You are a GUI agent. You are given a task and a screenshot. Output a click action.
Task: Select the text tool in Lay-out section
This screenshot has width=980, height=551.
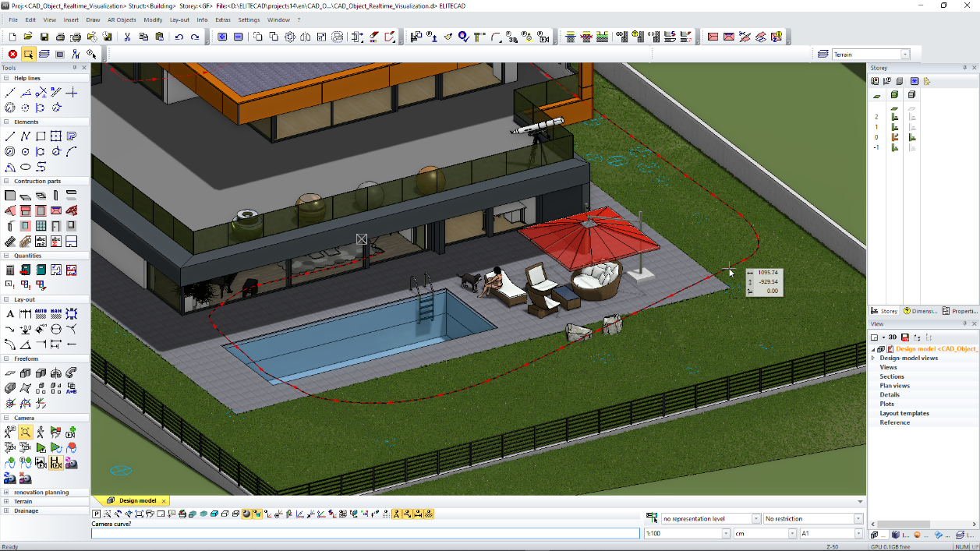10,313
